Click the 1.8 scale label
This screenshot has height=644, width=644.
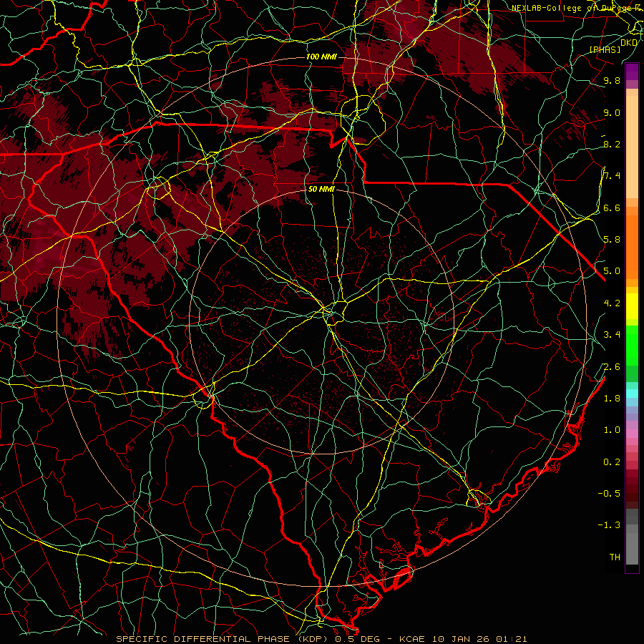612,399
